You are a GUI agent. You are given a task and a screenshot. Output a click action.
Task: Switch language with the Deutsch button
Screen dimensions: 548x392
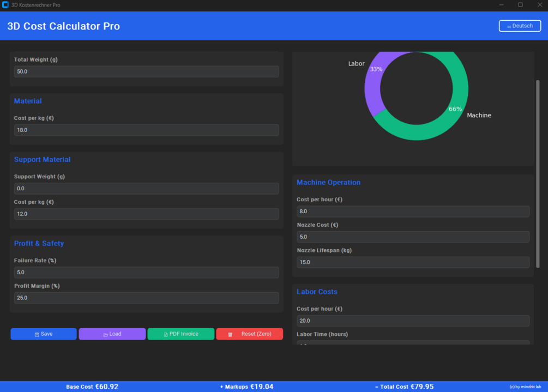click(x=520, y=26)
